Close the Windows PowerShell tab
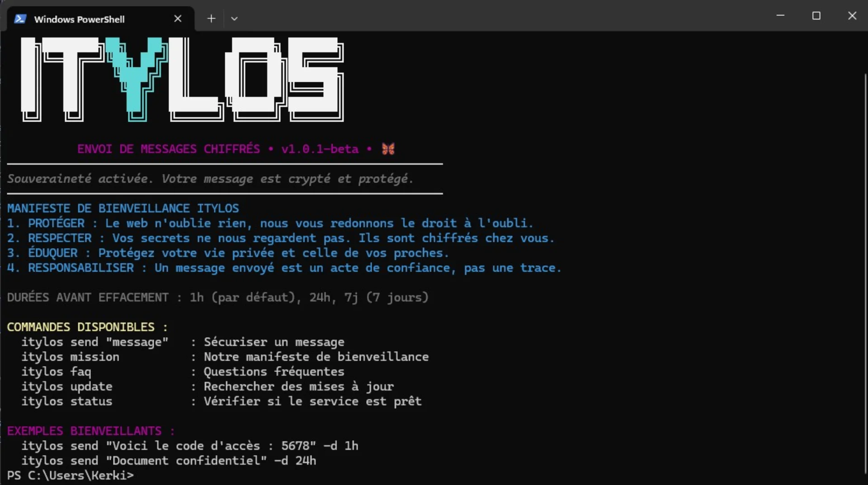 pos(178,19)
